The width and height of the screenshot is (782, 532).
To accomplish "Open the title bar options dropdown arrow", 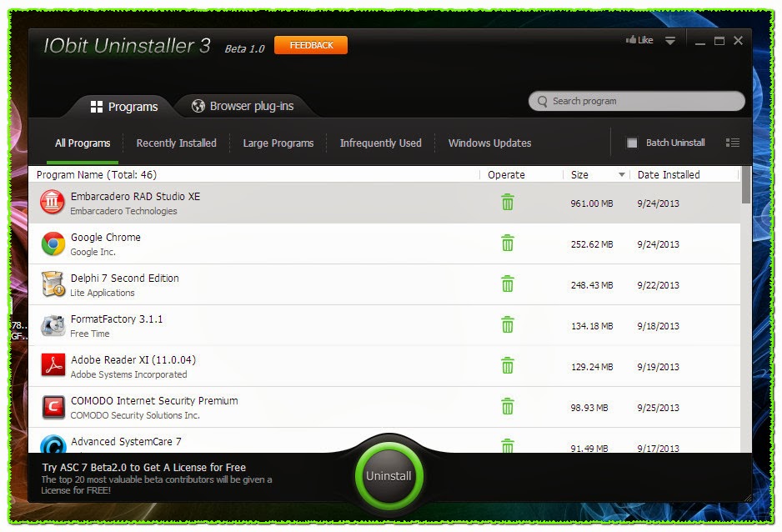I will coord(670,41).
